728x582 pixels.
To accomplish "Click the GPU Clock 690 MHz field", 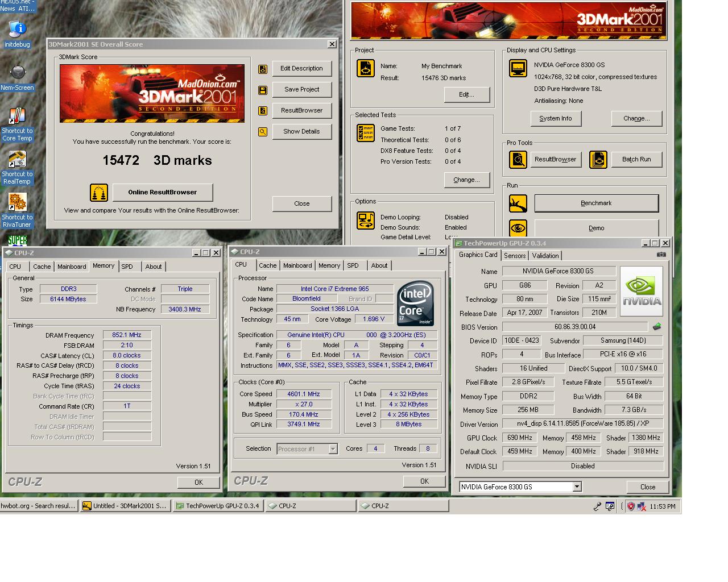I will pyautogui.click(x=519, y=438).
